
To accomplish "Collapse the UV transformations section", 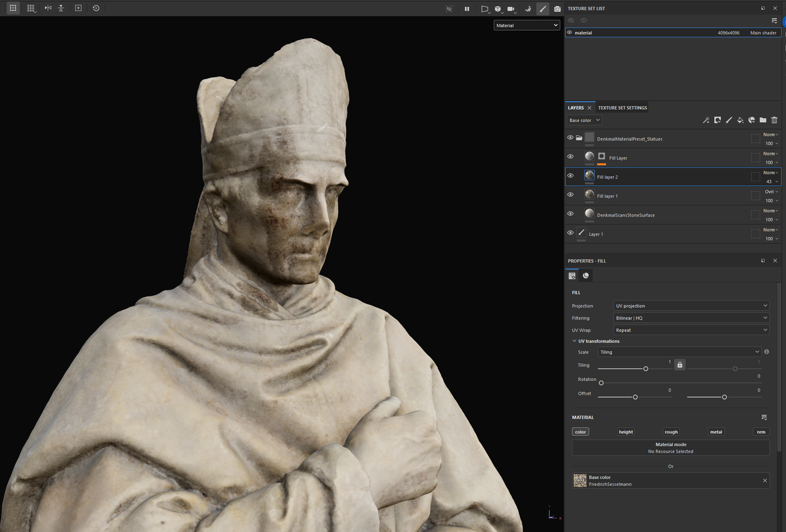I will coord(574,341).
